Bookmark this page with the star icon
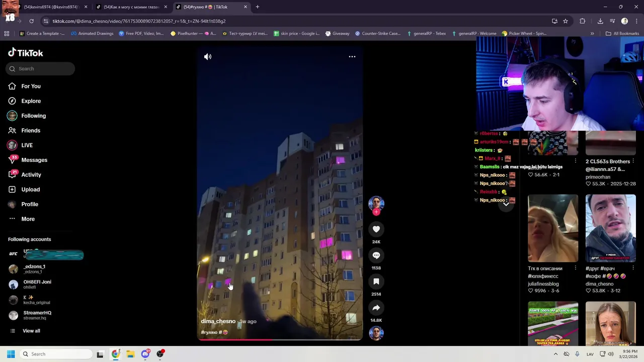644x362 pixels. click(x=566, y=21)
